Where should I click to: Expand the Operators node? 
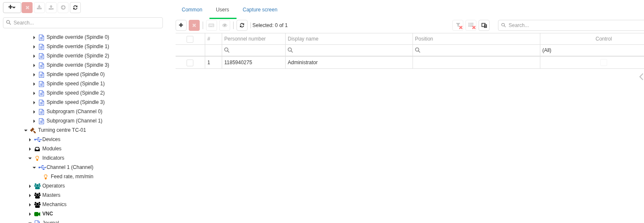click(30, 186)
